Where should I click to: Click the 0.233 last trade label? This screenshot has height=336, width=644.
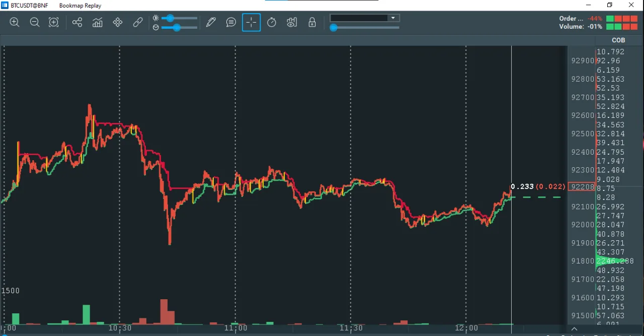click(522, 186)
